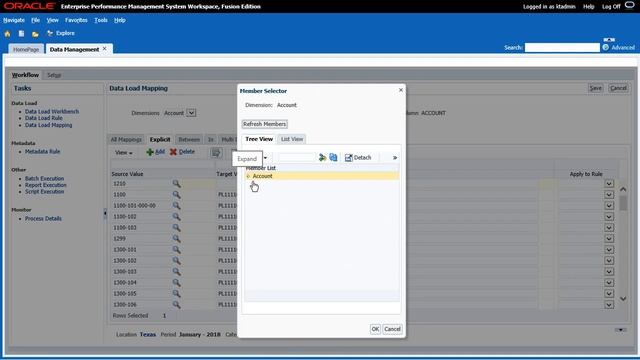Image resolution: width=640 pixels, height=360 pixels.
Task: Switch to the Explicit mappings tab
Action: [160, 140]
